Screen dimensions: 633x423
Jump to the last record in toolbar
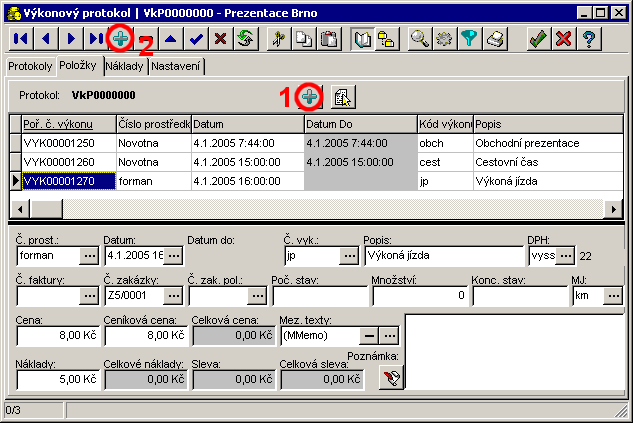point(96,39)
